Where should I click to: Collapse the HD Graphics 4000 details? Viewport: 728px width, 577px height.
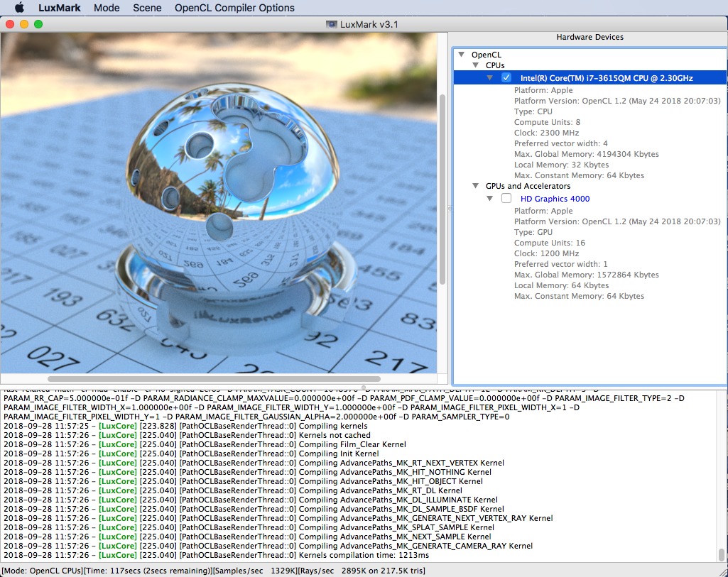pos(490,198)
